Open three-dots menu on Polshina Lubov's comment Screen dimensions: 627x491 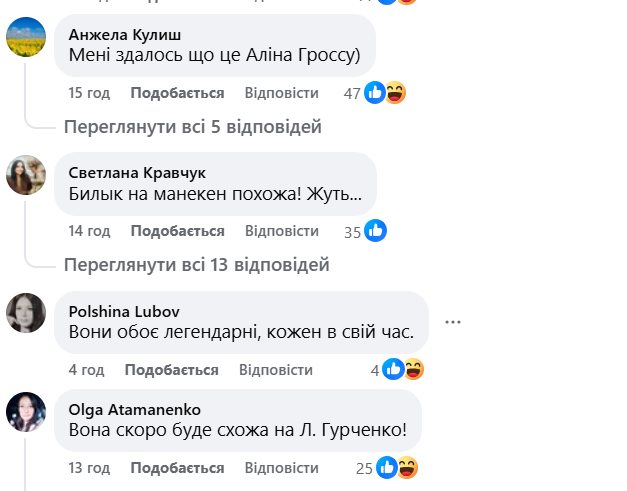453,322
